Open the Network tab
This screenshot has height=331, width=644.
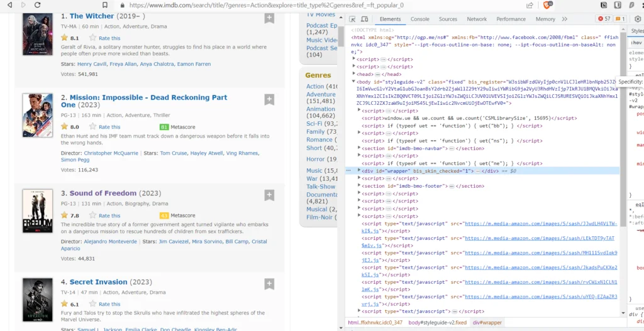pos(477,19)
